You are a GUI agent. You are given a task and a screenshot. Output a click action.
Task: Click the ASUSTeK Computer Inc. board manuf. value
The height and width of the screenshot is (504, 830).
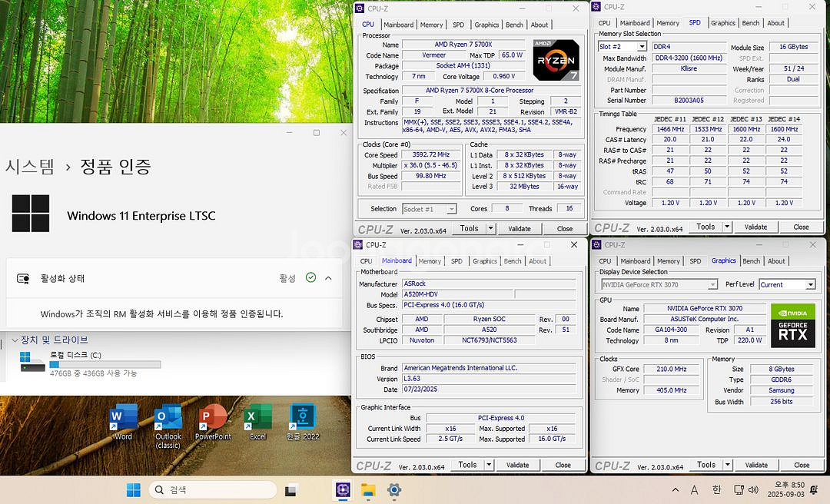pos(705,319)
